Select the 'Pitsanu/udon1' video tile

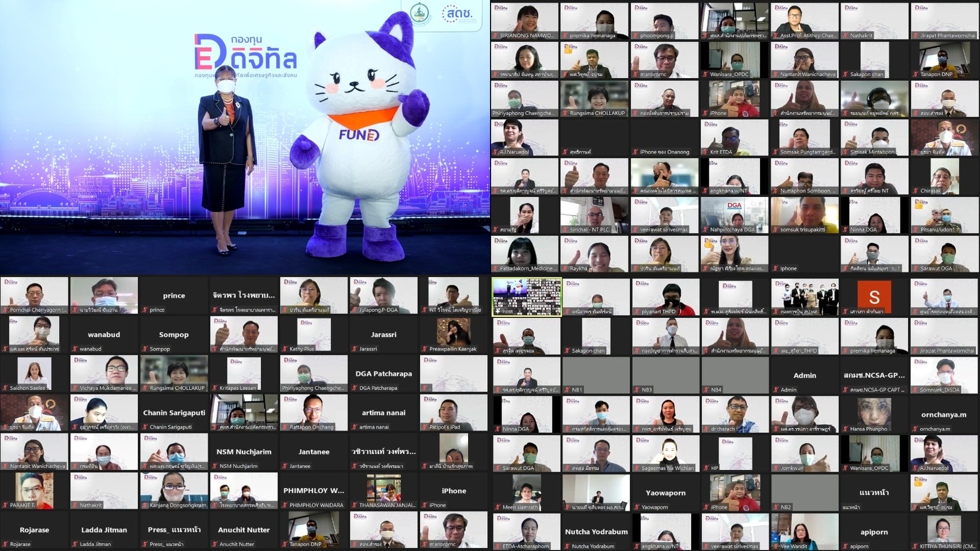pyautogui.click(x=945, y=215)
